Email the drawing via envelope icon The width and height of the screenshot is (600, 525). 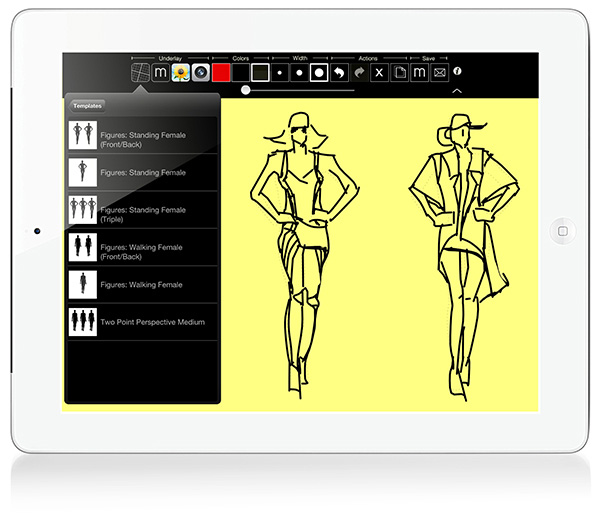tap(440, 73)
